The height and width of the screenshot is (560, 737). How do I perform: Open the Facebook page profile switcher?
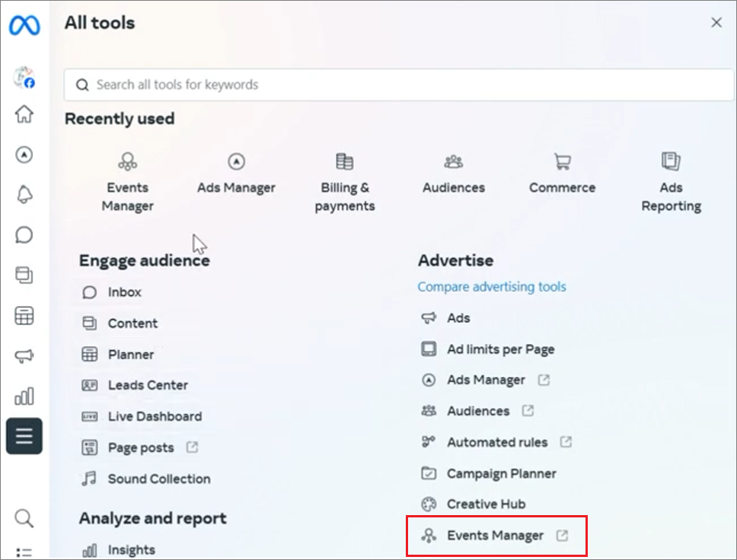(x=24, y=77)
